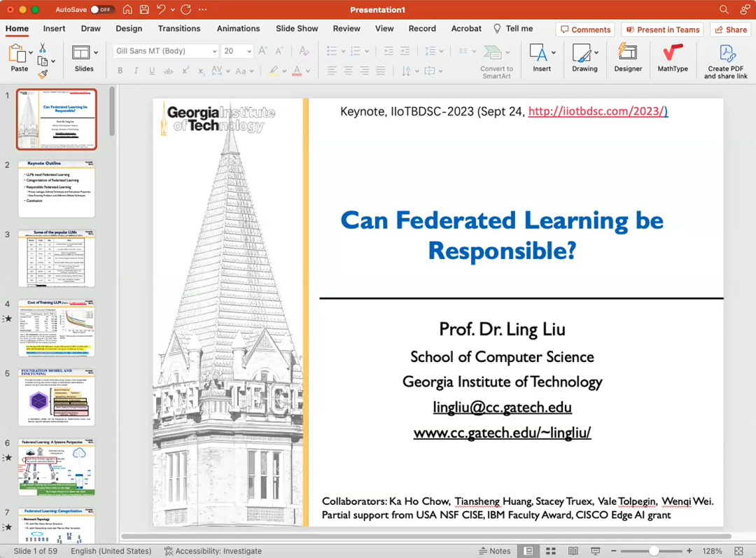The width and height of the screenshot is (756, 558).
Task: Click the text highlight color button
Action: [x=274, y=71]
